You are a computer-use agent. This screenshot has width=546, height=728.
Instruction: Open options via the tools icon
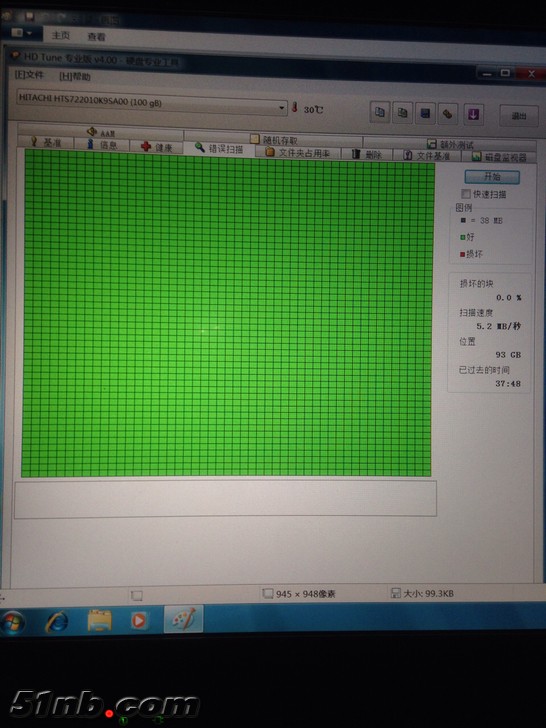(x=448, y=114)
